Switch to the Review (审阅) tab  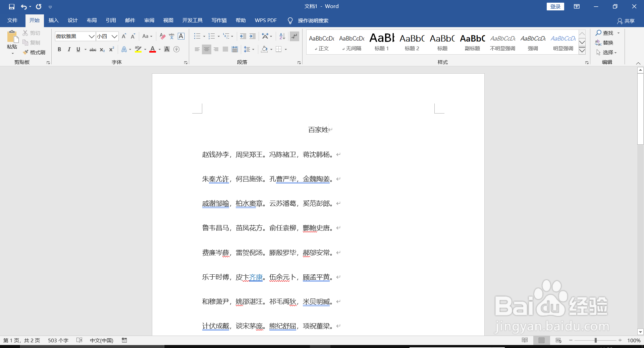pyautogui.click(x=149, y=20)
